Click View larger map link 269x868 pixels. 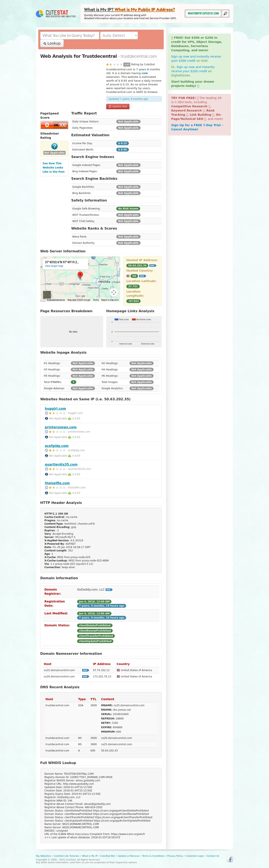pyautogui.click(x=54, y=266)
